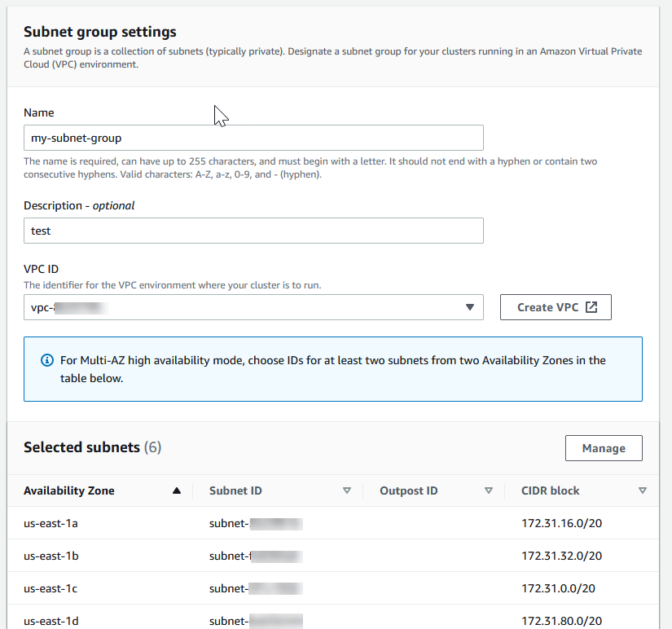Viewport: 672px width, 629px height.
Task: Click the info icon in the Multi-AZ notice
Action: [x=46, y=359]
